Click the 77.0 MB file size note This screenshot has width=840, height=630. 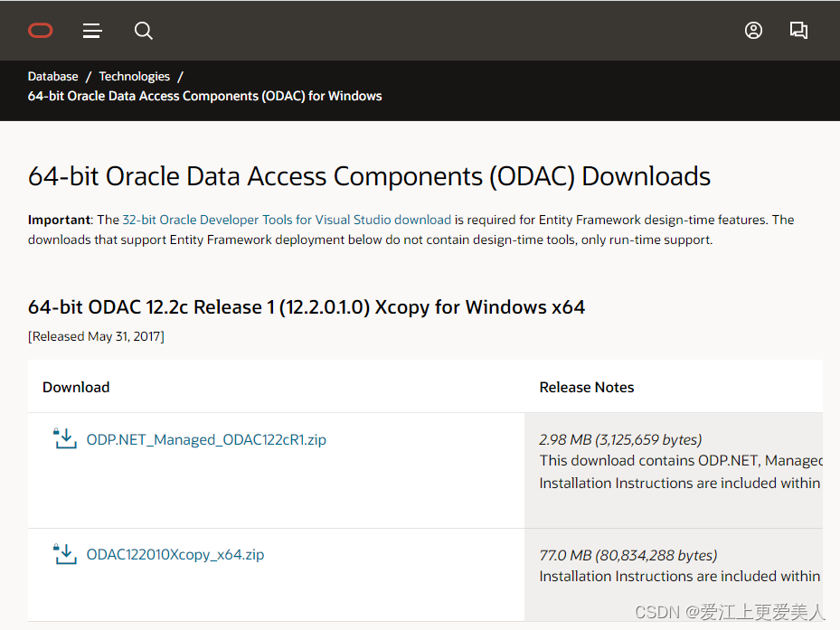pos(628,555)
